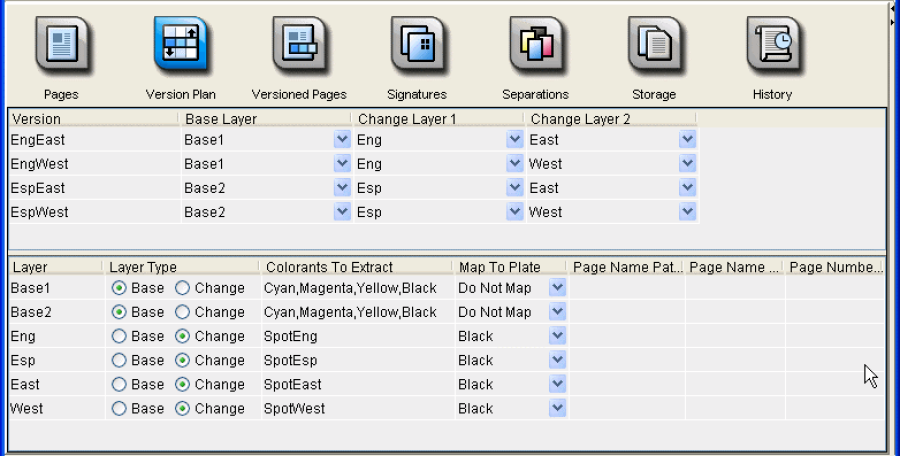Open Change Layer 1 dropdown for EspEast
Image resolution: width=900 pixels, height=456 pixels.
(515, 188)
